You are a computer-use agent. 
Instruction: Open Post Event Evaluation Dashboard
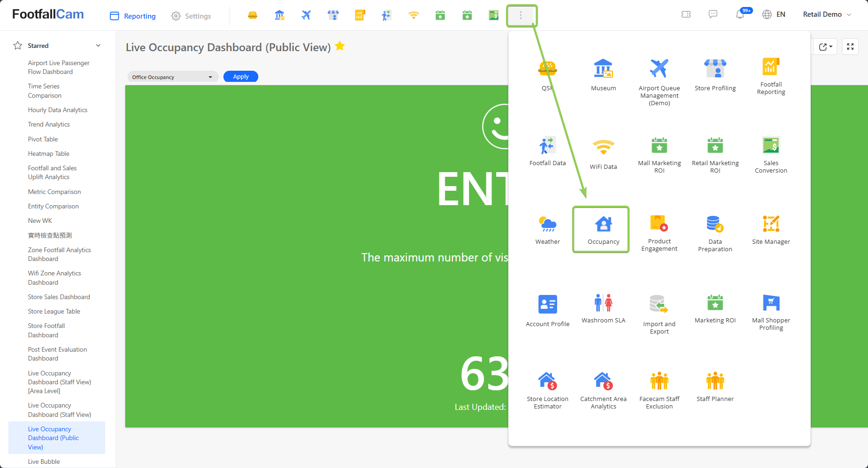57,354
